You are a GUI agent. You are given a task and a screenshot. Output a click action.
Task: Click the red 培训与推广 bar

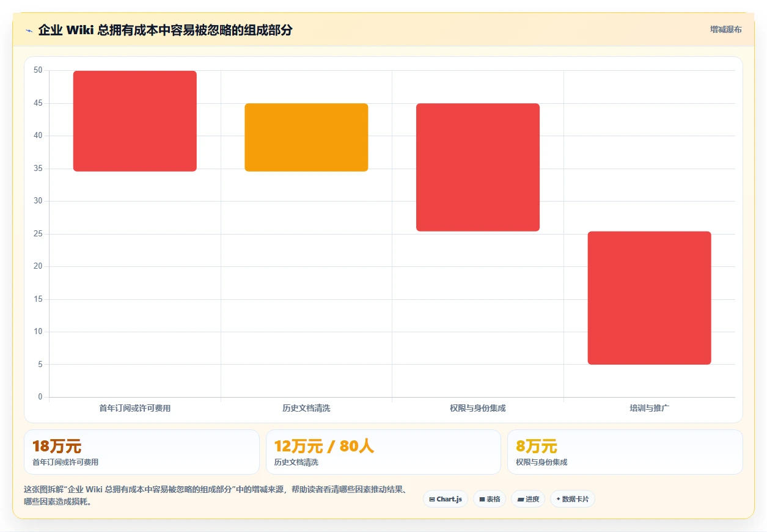pyautogui.click(x=650, y=298)
